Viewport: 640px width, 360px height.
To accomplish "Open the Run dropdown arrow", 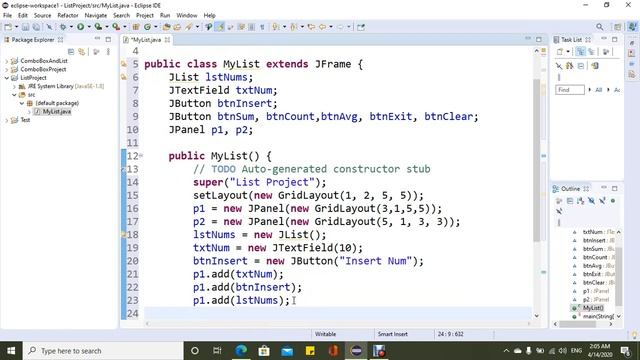I will tap(89, 27).
